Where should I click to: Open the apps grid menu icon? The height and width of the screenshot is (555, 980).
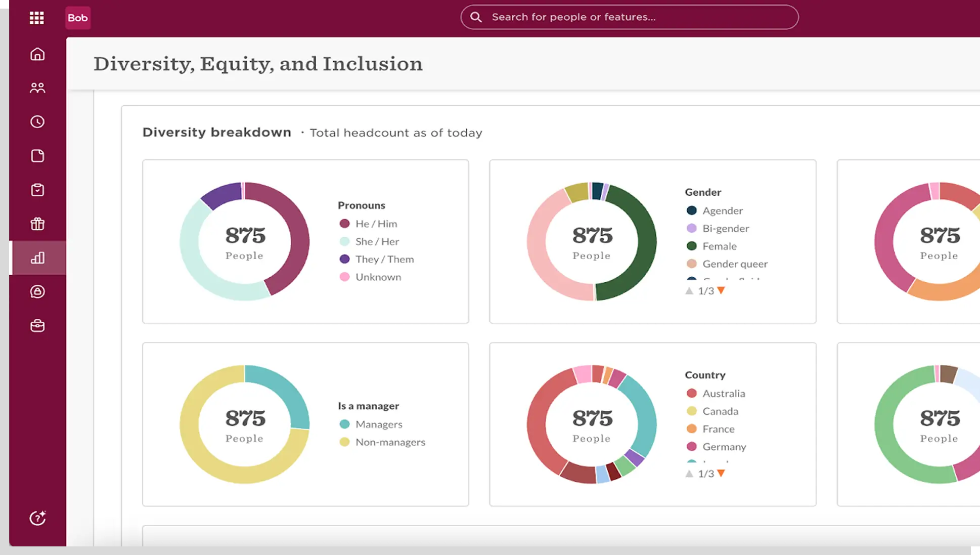[36, 18]
